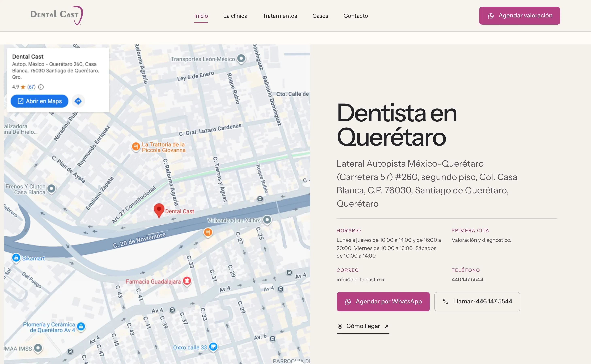Click info@dentalcast.mx email text
Screen dimensions: 591x364
tap(360, 280)
